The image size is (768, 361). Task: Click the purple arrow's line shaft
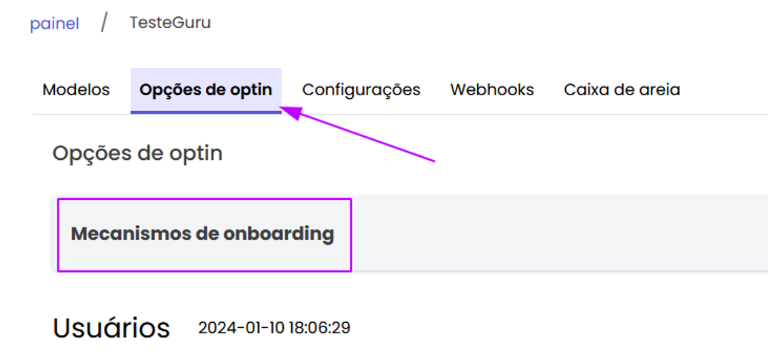pyautogui.click(x=368, y=138)
